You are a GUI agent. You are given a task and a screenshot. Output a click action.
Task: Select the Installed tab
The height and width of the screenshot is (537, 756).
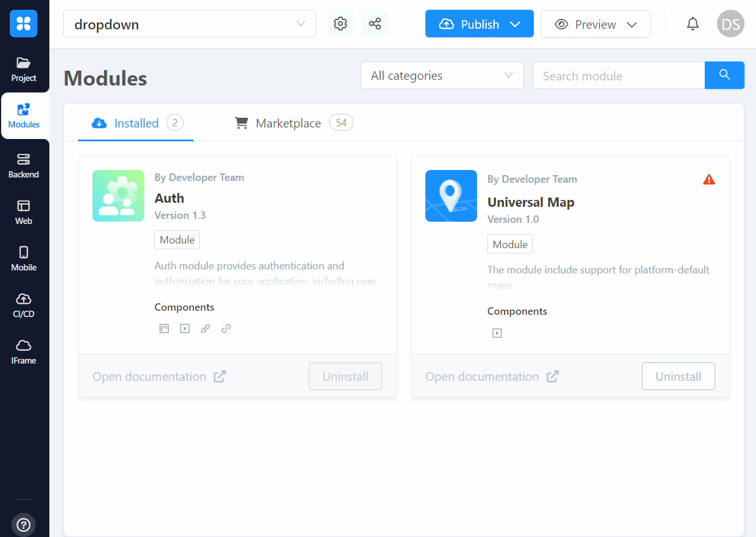136,123
